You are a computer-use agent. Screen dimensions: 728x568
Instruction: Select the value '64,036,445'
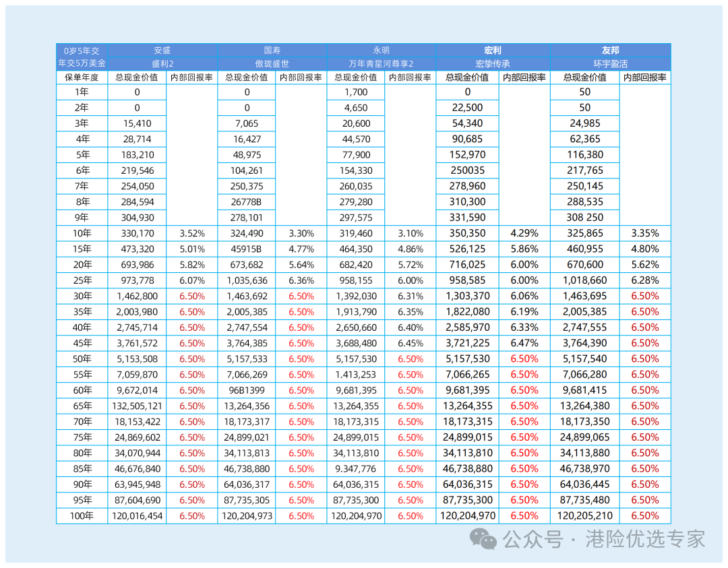point(585,485)
